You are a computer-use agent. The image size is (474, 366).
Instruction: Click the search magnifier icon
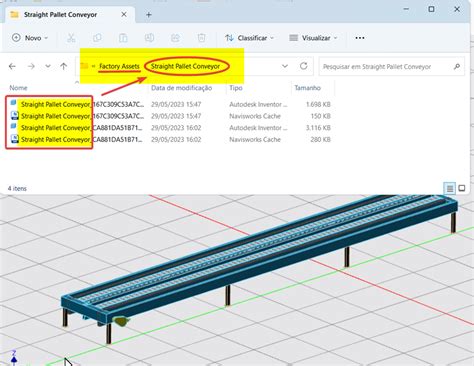click(457, 67)
